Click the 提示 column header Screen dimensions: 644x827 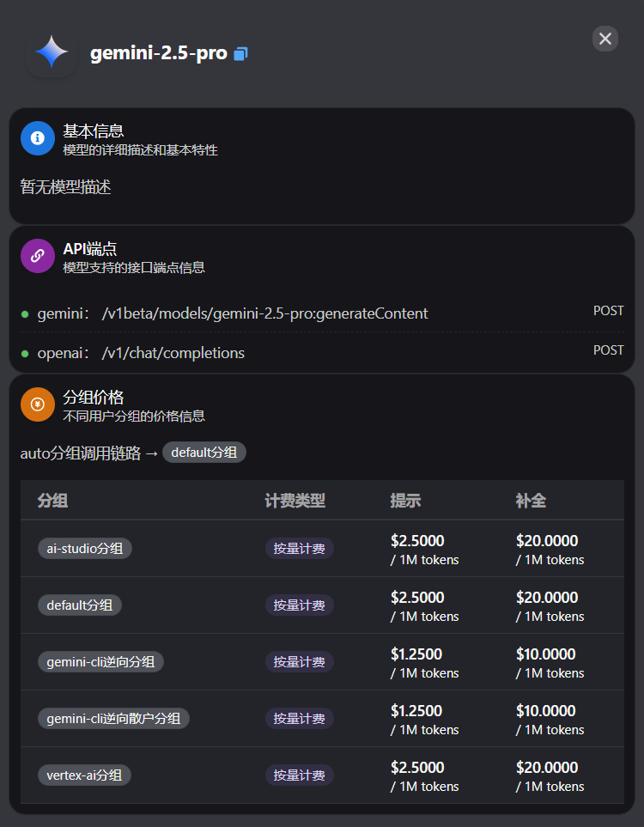pos(405,501)
